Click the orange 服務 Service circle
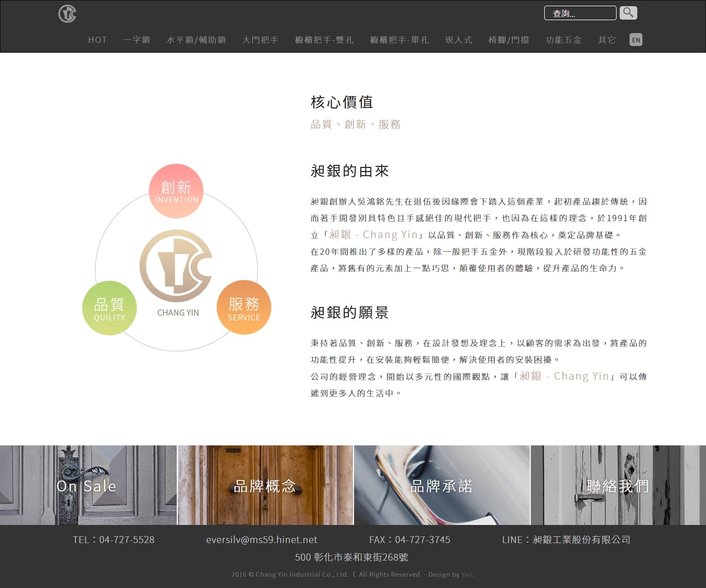The image size is (706, 588). tap(244, 308)
